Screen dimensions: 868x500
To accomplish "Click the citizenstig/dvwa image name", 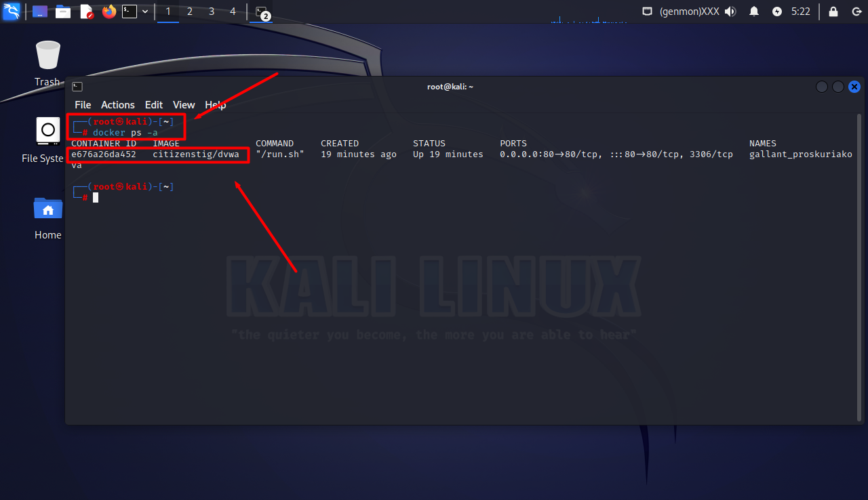I will click(196, 154).
